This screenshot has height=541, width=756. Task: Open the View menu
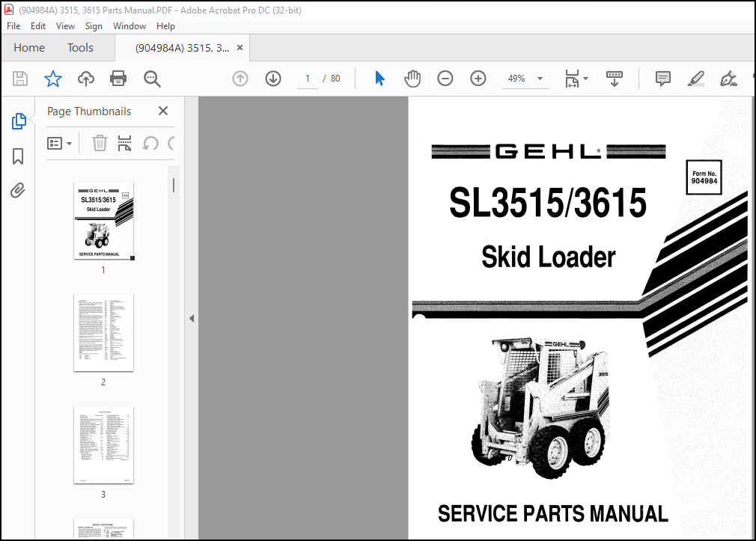[65, 26]
